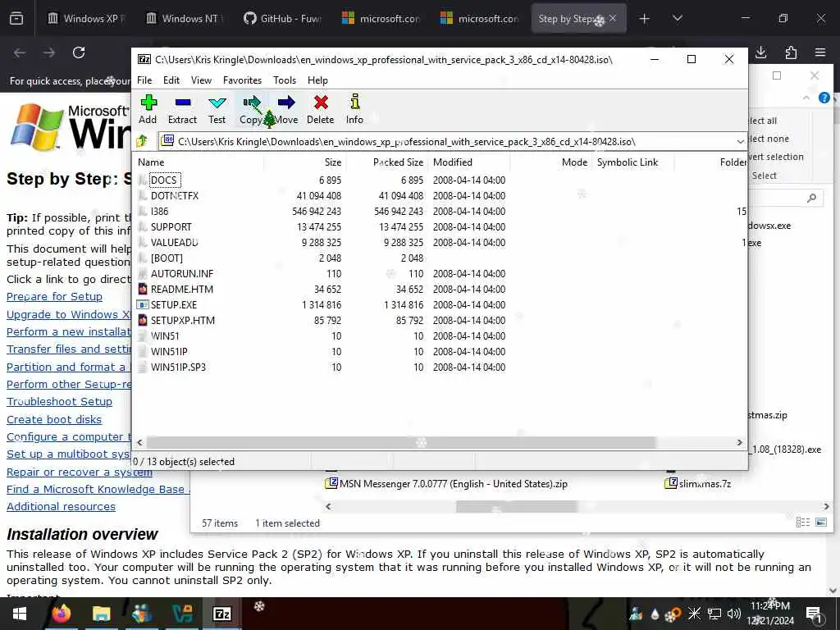Click the Explorer horizontal scrollbar thumb
840x630 pixels.
tap(517, 506)
